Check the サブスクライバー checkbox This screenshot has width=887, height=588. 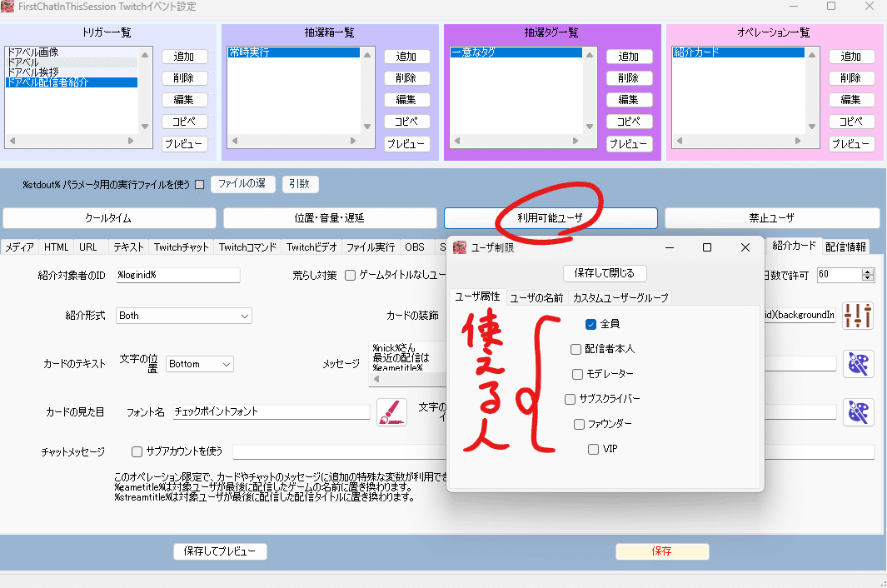[x=571, y=399]
